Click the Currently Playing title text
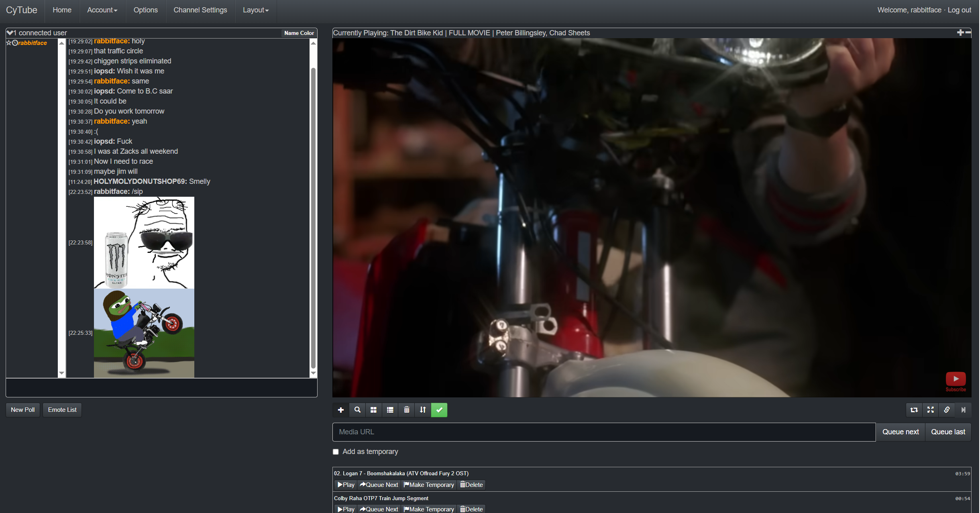The image size is (980, 513). click(461, 33)
